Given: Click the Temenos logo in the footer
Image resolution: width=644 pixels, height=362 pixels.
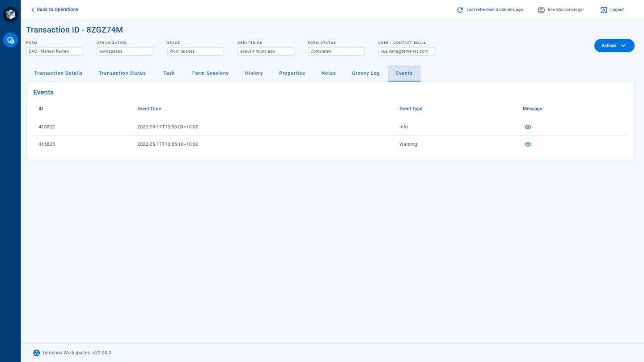Looking at the screenshot, I should pyautogui.click(x=36, y=353).
